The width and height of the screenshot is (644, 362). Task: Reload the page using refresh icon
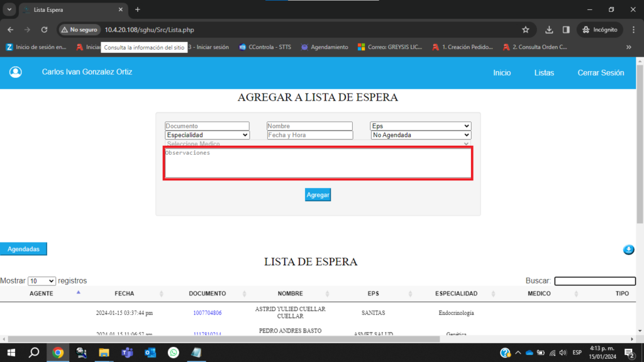pos(44,30)
